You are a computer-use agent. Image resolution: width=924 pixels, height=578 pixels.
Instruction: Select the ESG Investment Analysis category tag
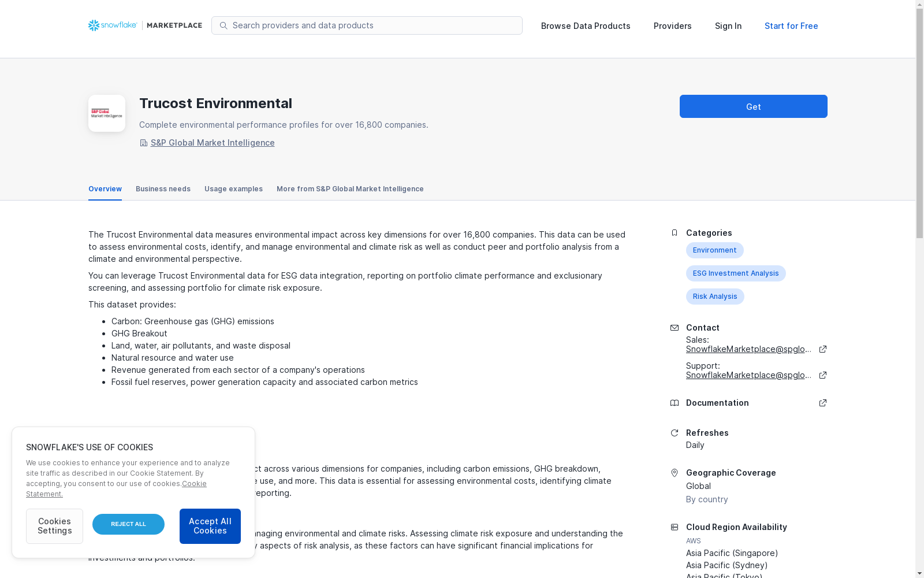(736, 273)
